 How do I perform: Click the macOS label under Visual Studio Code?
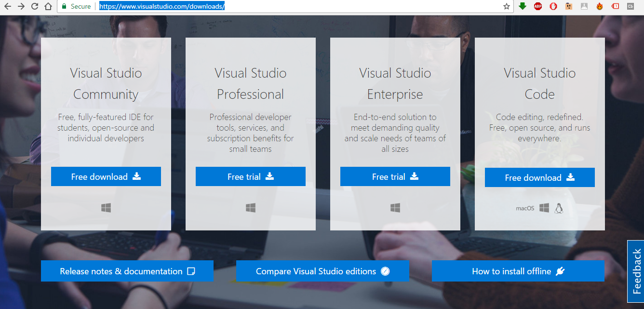pyautogui.click(x=525, y=208)
